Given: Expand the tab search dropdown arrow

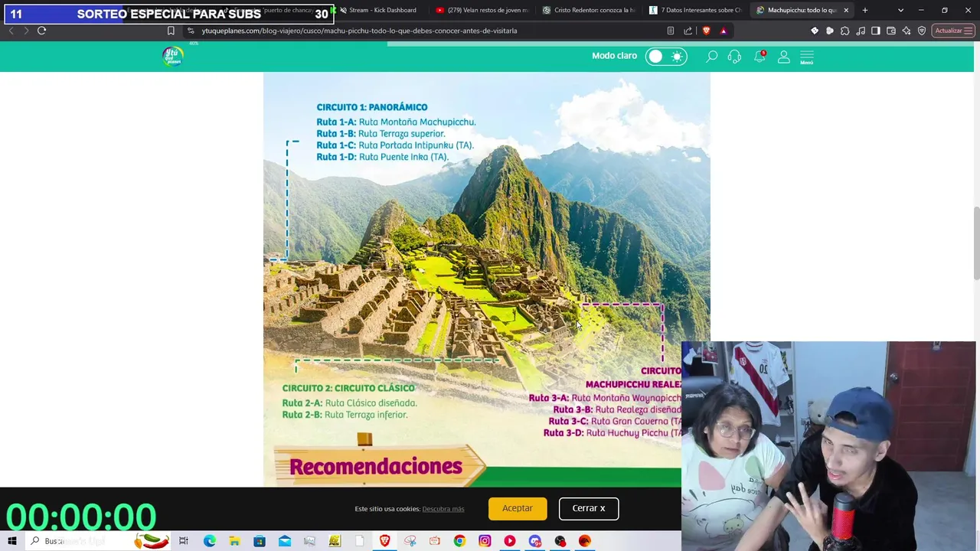Looking at the screenshot, I should (x=900, y=10).
